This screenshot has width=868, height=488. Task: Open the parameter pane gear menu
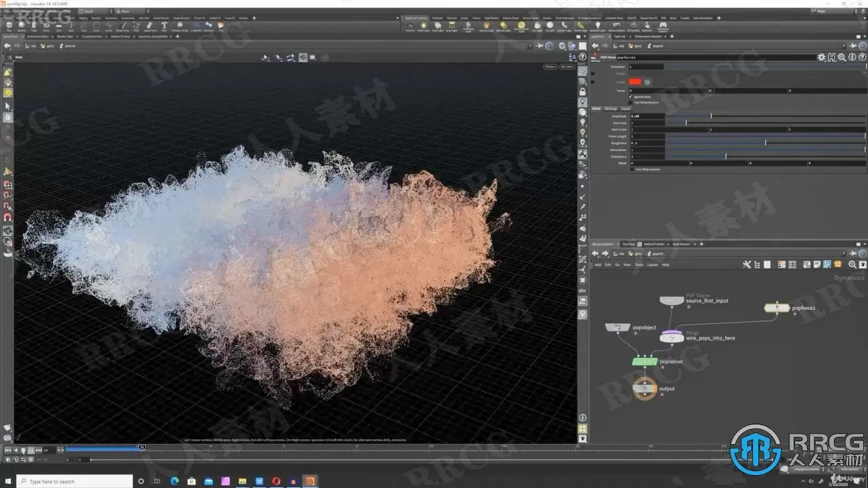coord(821,58)
